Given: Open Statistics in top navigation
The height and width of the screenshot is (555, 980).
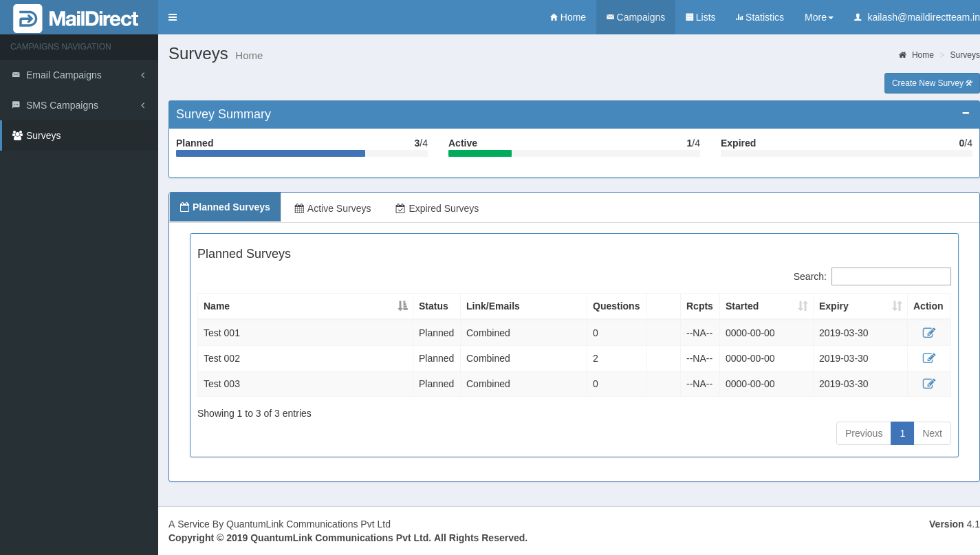Looking at the screenshot, I should (x=759, y=17).
